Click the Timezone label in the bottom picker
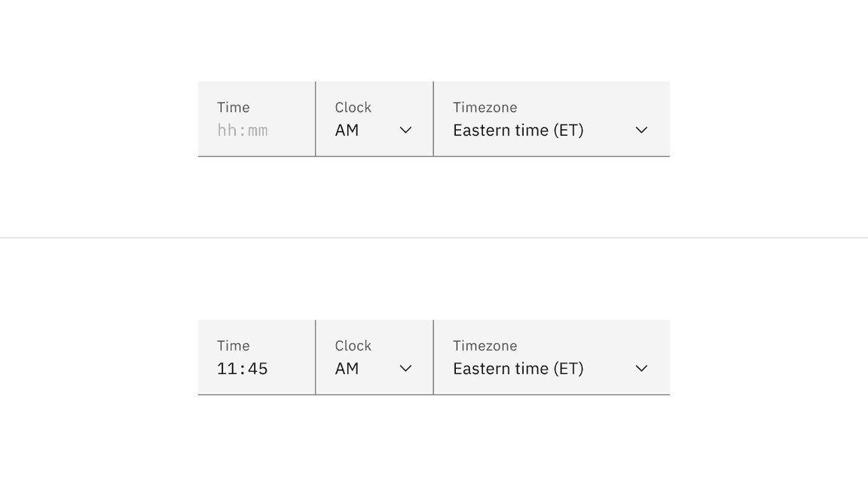Screen dimensions: 868x478 [x=485, y=345]
